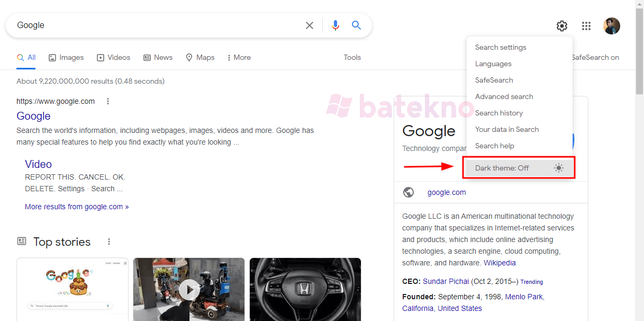Image resolution: width=644 pixels, height=321 pixels.
Task: Play the scooter video thumbnail
Action: coord(189,289)
